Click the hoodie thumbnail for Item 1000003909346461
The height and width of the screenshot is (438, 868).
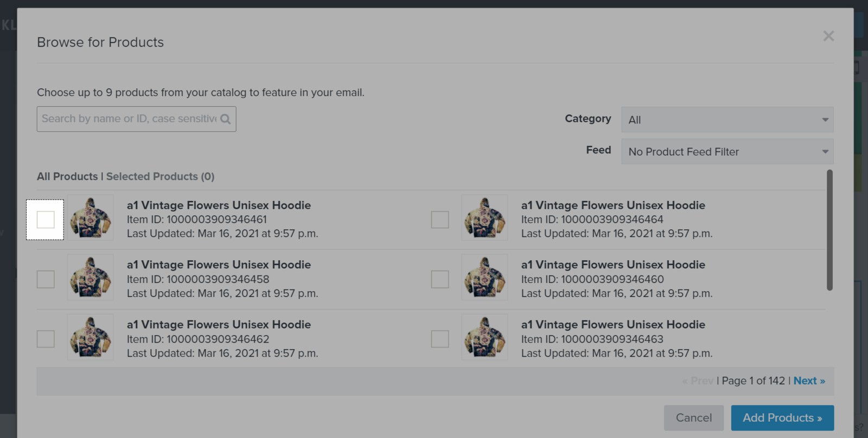coord(90,219)
